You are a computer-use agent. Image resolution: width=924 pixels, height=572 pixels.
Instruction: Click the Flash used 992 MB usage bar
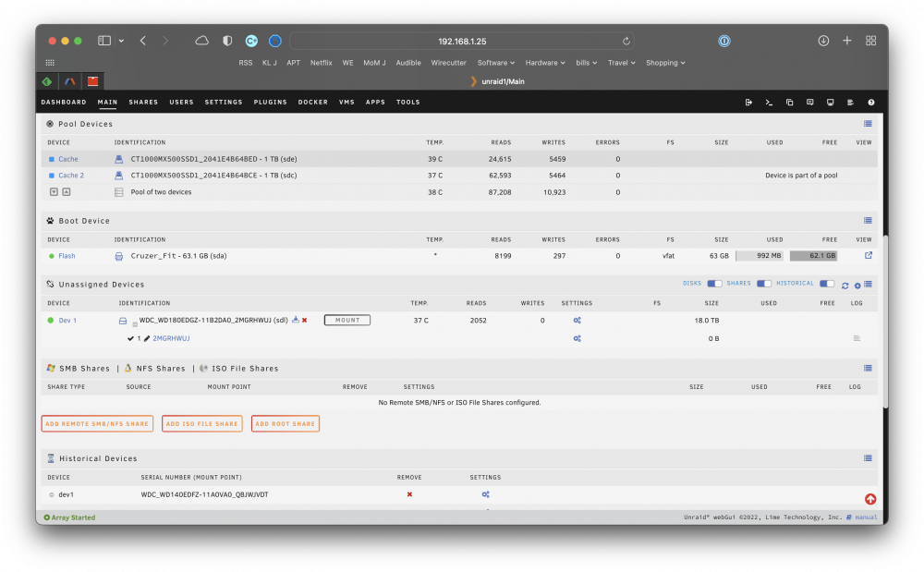click(760, 256)
